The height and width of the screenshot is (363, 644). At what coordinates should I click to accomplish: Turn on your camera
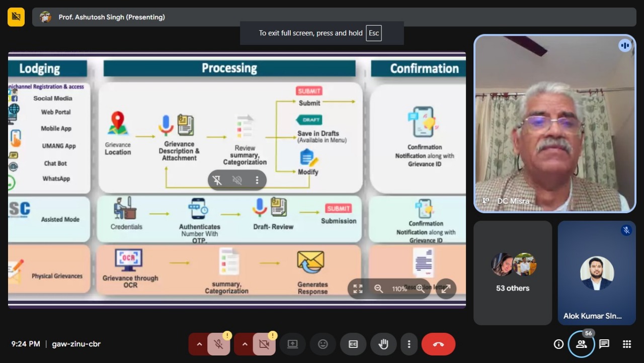[264, 344]
